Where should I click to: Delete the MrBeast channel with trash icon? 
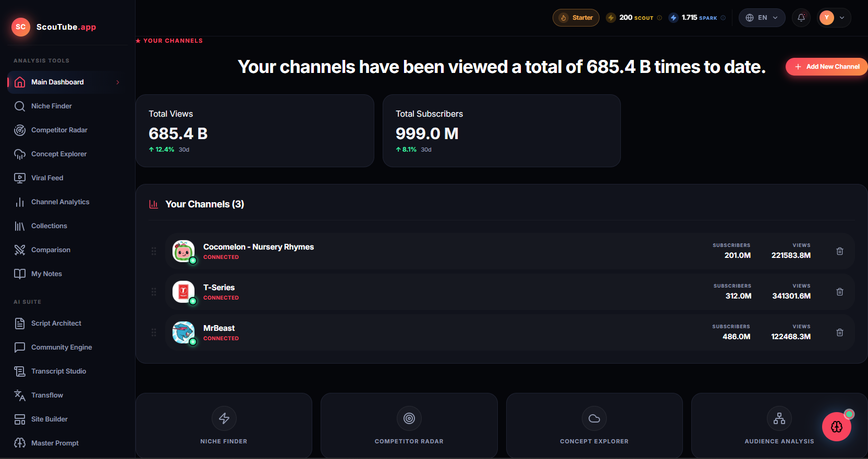tap(840, 332)
